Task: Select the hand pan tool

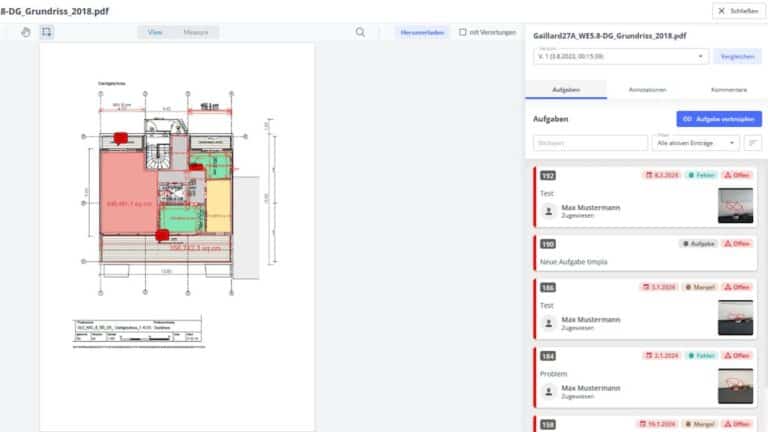Action: point(26,32)
